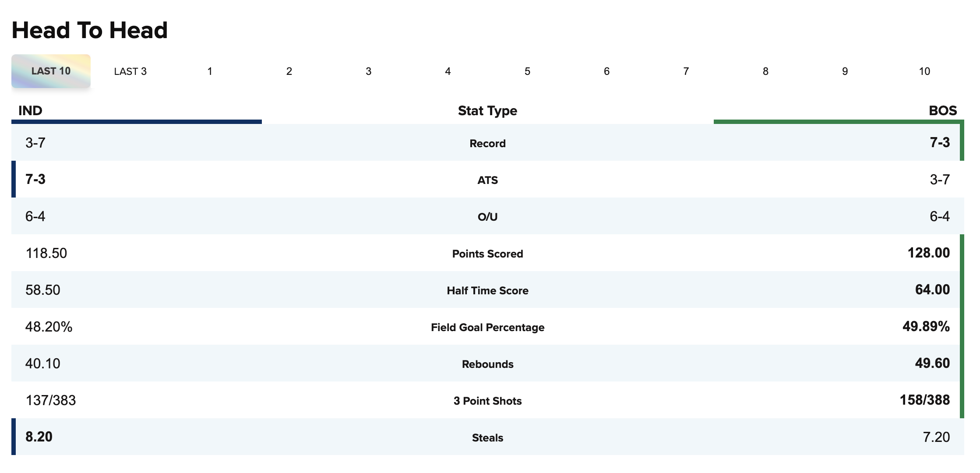Click BOS ATS value 3-7

click(940, 180)
